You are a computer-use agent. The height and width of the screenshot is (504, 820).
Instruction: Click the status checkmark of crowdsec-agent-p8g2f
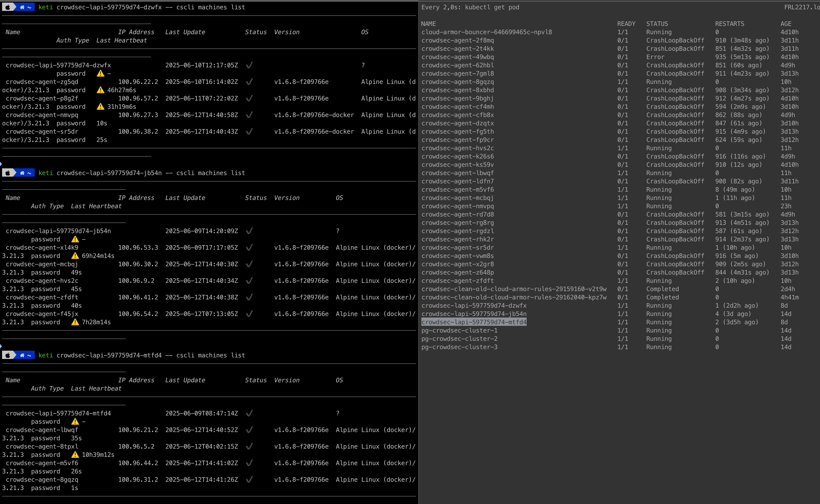(249, 98)
